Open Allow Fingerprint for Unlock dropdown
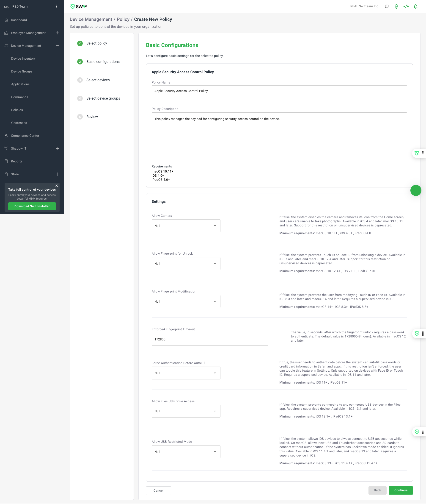The image size is (426, 504). click(186, 264)
